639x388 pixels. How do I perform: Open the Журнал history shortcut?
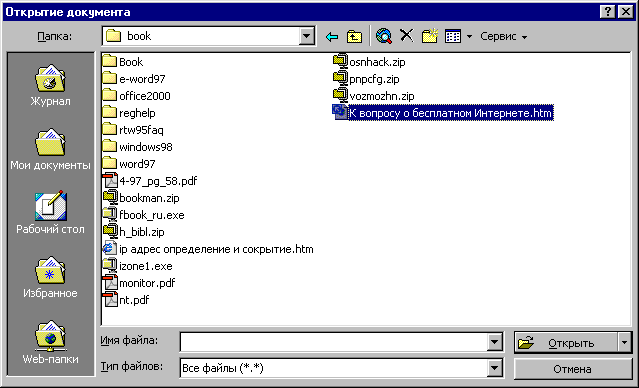tap(50, 86)
